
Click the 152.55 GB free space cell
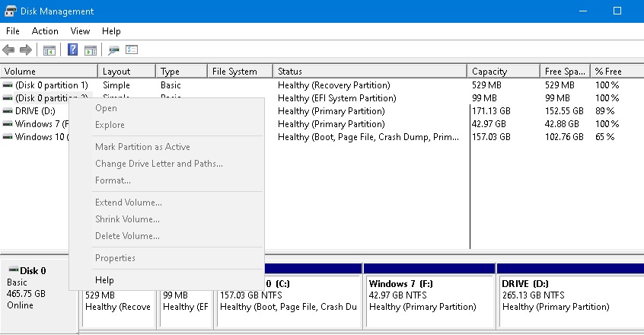point(564,111)
